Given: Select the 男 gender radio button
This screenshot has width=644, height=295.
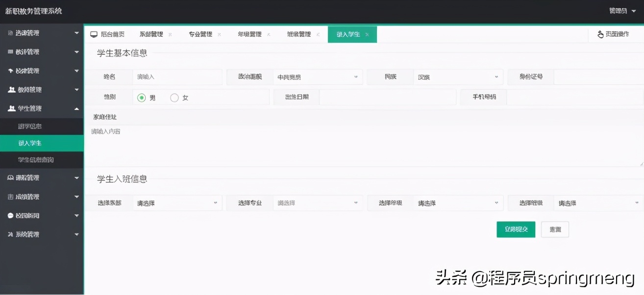Looking at the screenshot, I should (142, 97).
